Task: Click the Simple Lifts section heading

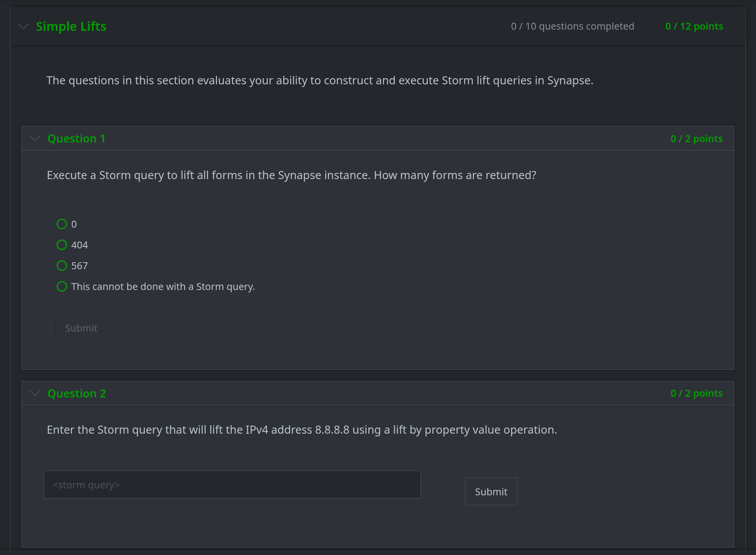Action: point(71,26)
